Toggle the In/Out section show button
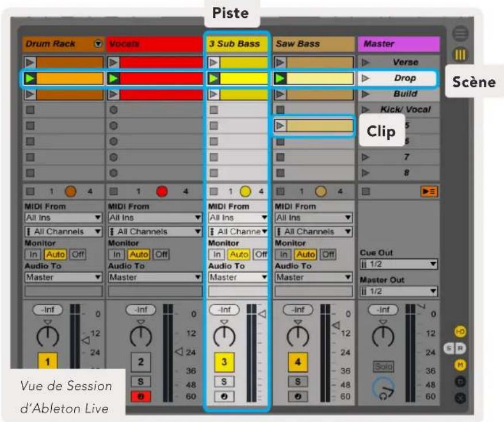 460,331
